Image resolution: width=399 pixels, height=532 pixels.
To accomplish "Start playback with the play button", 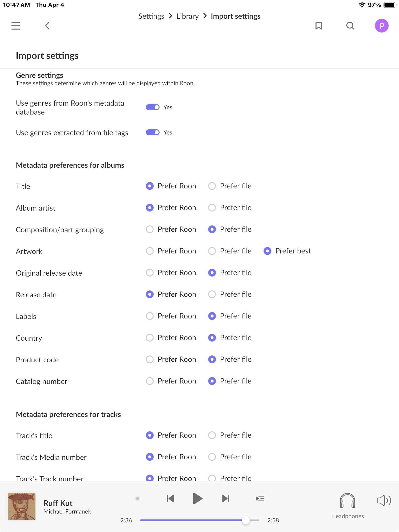I will point(198,499).
